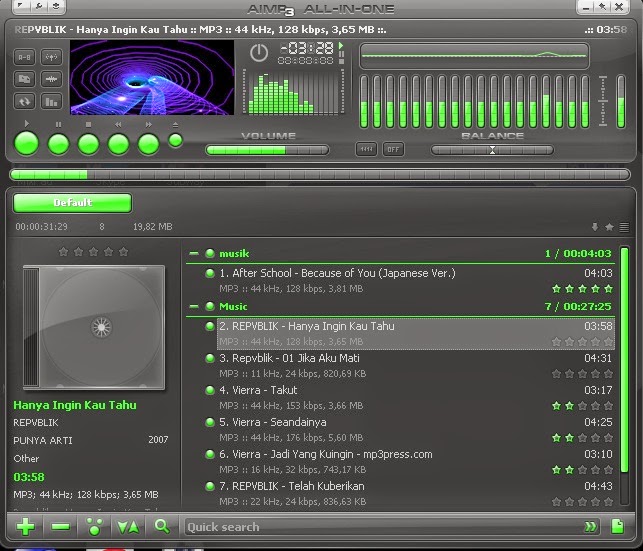Toggle the repeat arrows button
Viewport: 643px width, 551px height.
pyautogui.click(x=24, y=101)
